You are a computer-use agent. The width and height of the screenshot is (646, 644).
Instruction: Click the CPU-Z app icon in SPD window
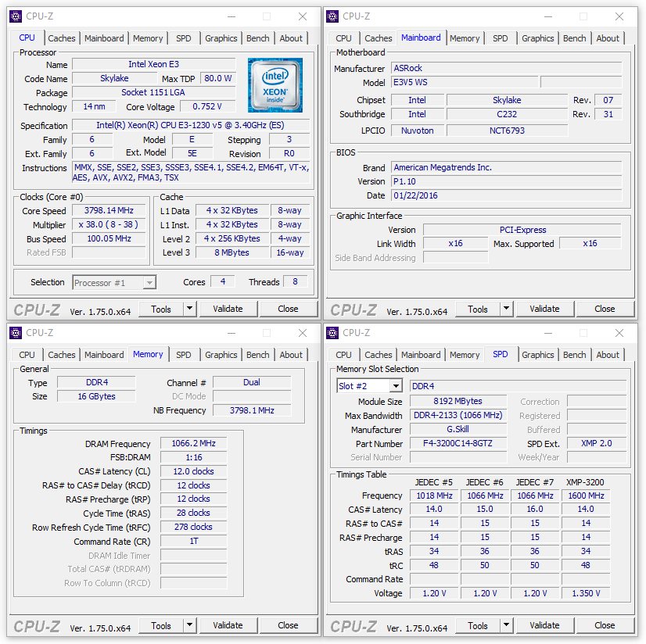coord(332,333)
